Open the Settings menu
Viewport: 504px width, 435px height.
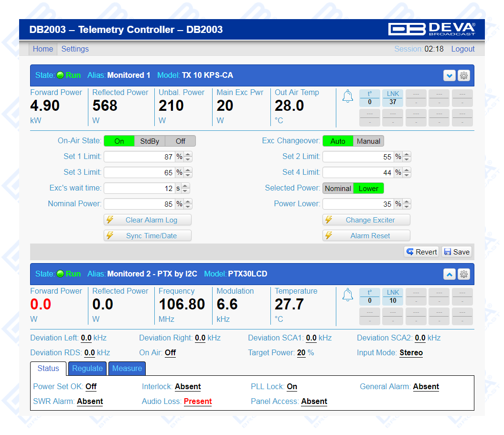click(x=75, y=49)
